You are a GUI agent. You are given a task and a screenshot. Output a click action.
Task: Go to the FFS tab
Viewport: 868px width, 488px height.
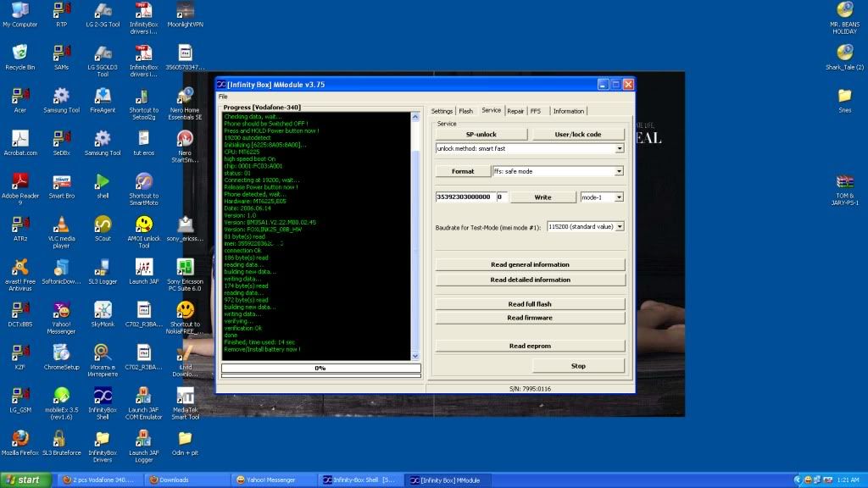pyautogui.click(x=536, y=111)
